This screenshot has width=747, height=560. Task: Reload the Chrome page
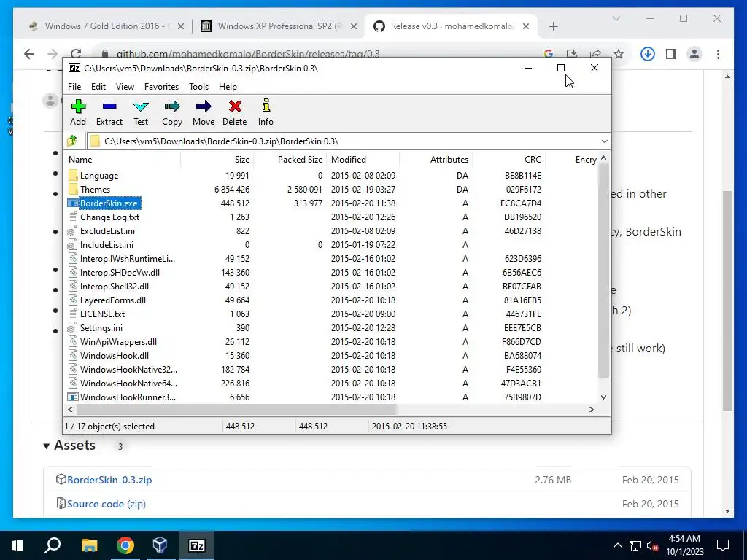pos(76,54)
